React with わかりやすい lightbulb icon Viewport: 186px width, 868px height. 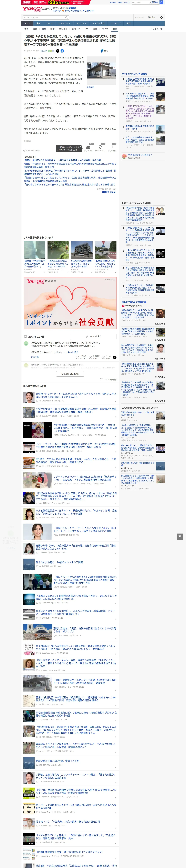pos(100,148)
